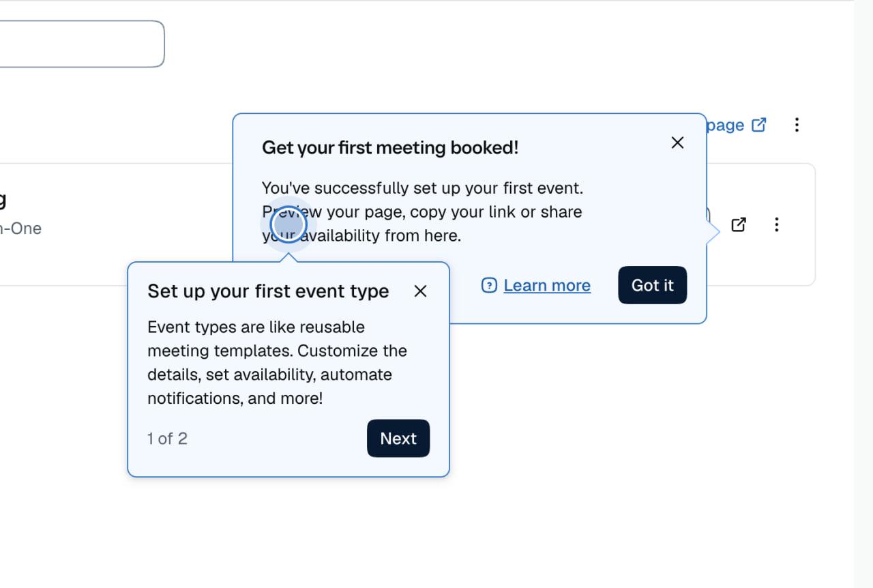Click the tooltip arrow pointing at the event card
This screenshot has width=873, height=588.
click(x=713, y=232)
